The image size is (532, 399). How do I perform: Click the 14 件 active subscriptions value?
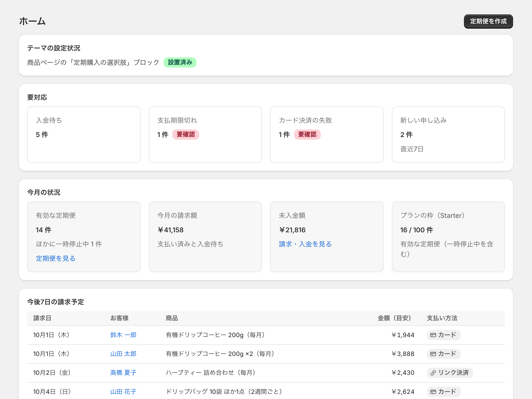click(43, 230)
